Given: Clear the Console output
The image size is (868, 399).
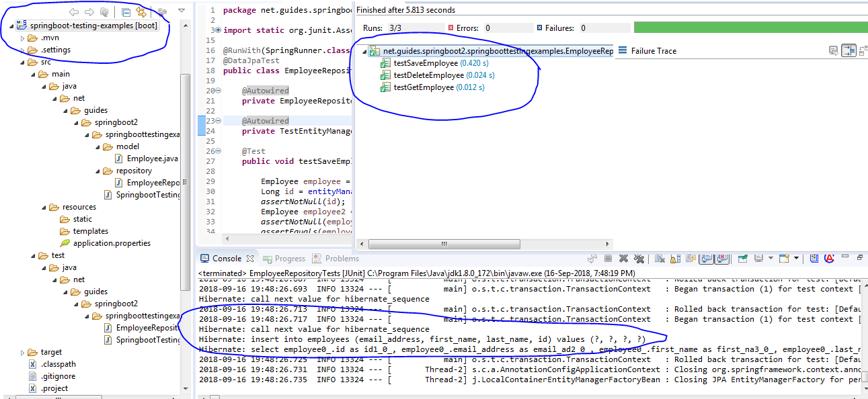Looking at the screenshot, I should [659, 258].
